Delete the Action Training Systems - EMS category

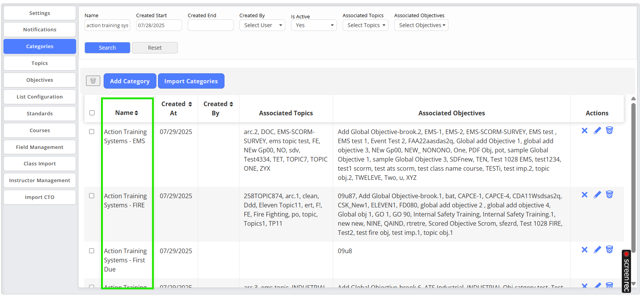(610, 131)
